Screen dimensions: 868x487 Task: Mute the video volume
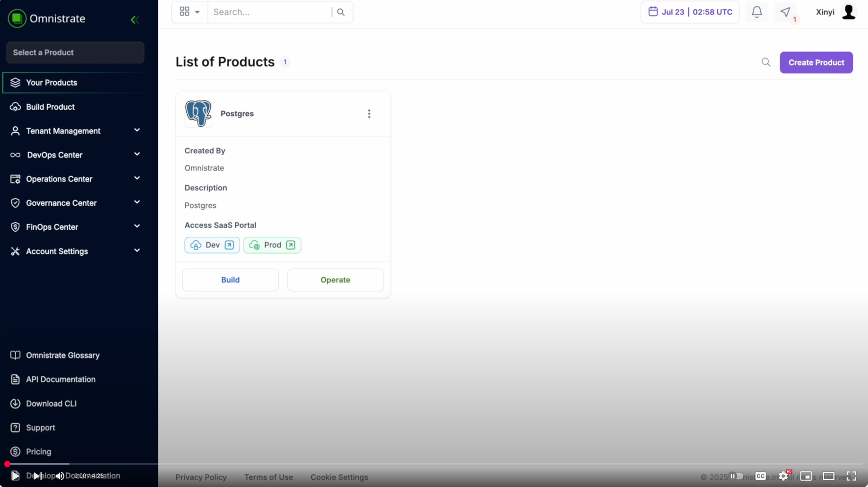pos(60,476)
